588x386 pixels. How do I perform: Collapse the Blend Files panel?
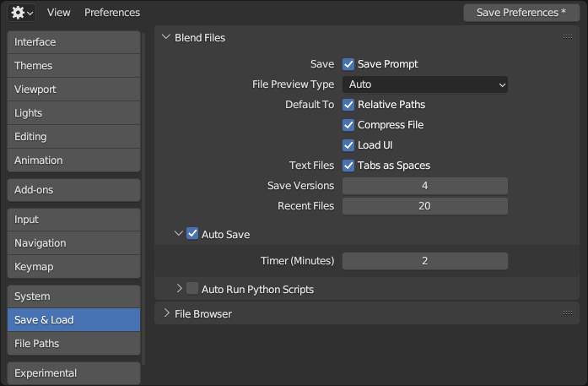(x=166, y=37)
